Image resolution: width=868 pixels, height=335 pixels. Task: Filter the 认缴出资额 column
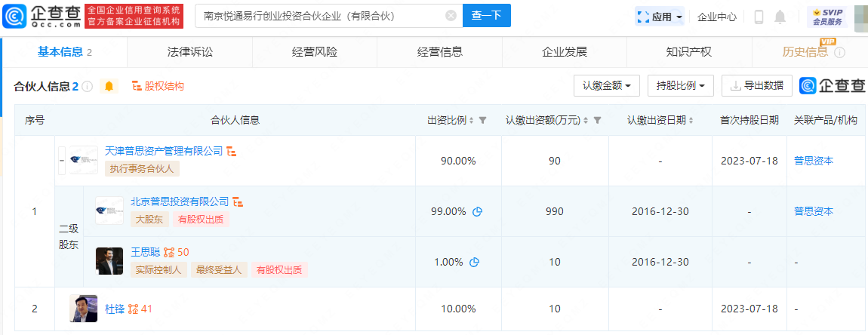coord(597,120)
